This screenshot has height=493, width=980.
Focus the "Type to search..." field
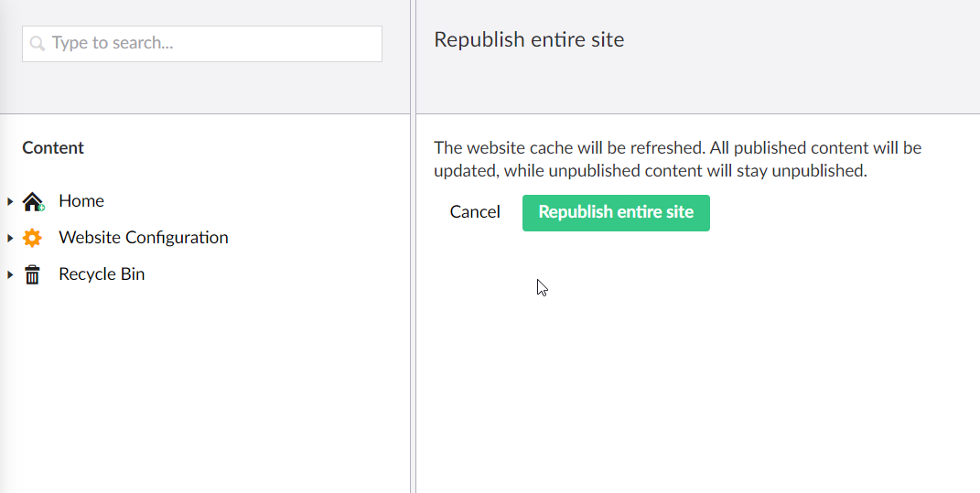click(x=202, y=44)
